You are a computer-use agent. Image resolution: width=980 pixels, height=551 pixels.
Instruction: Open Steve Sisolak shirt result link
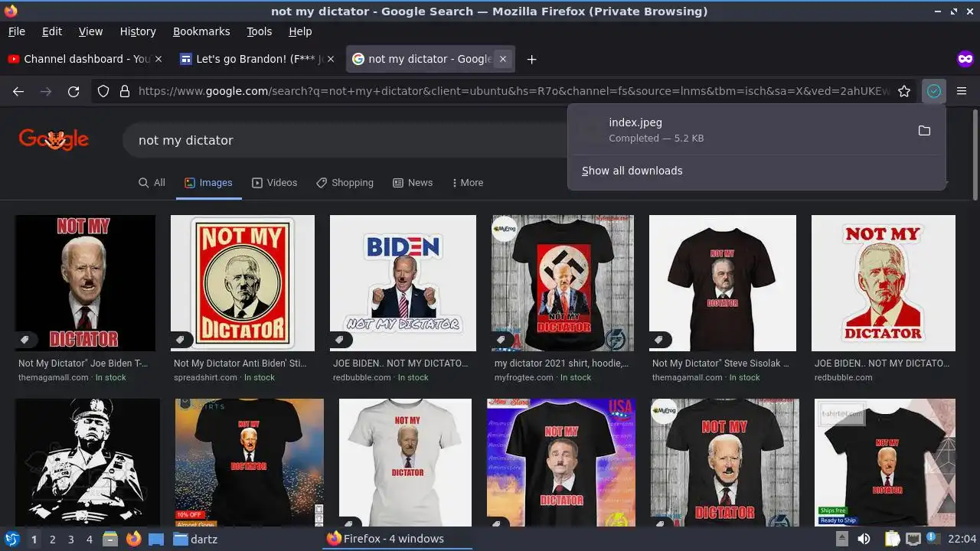click(x=720, y=364)
